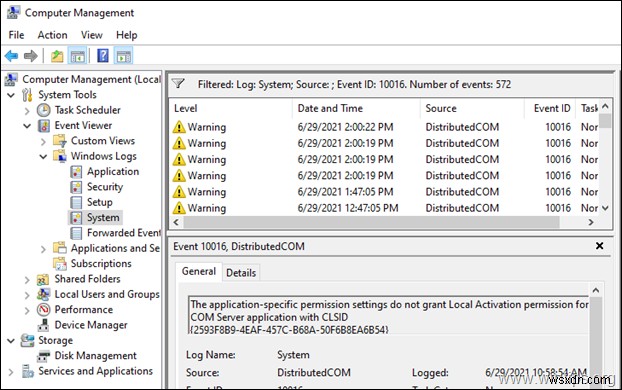The height and width of the screenshot is (390, 622).
Task: Collapse the Storage node
Action: tap(11, 341)
